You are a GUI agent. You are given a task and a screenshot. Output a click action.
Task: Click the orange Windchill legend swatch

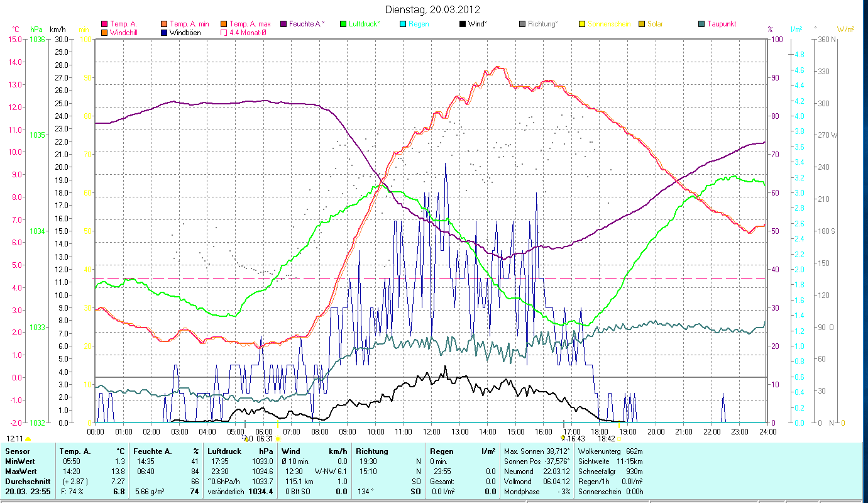(x=104, y=33)
